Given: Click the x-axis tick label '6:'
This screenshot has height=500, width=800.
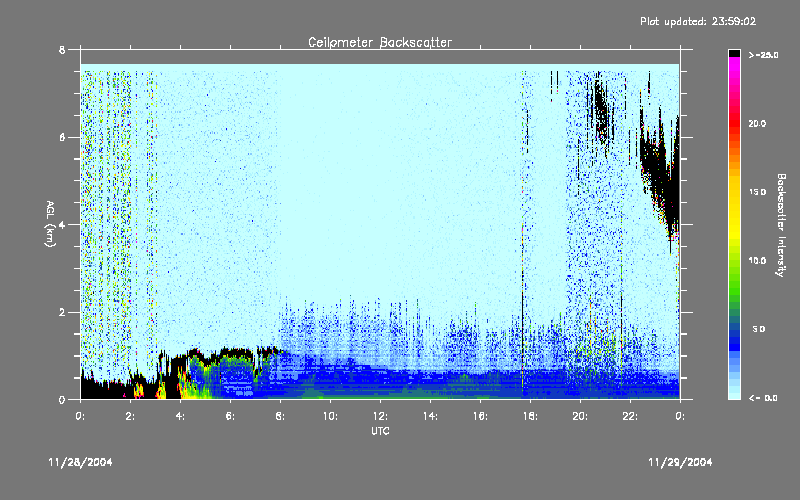Looking at the screenshot, I should point(230,416).
